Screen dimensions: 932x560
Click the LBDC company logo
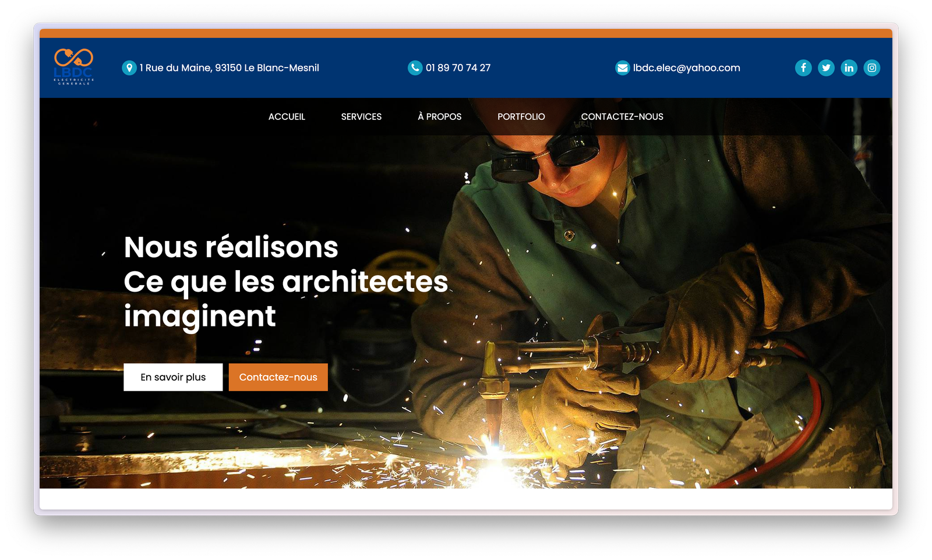pos(73,67)
